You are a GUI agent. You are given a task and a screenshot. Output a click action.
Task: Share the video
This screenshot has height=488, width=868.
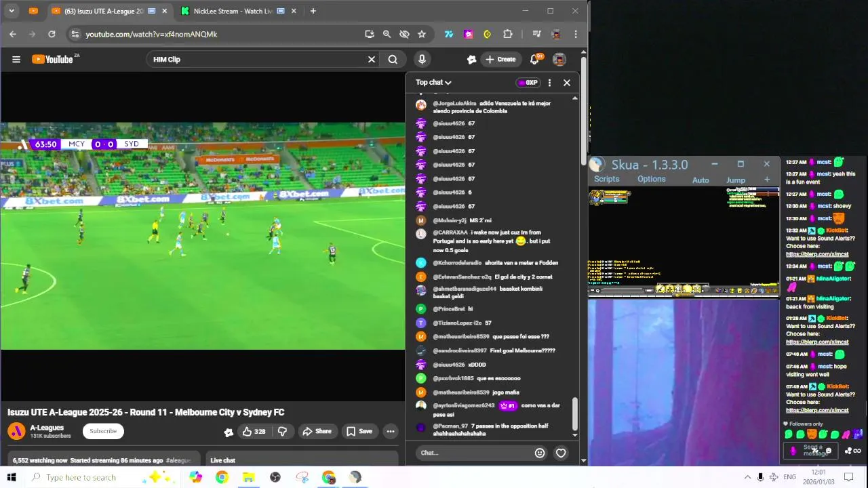(317, 431)
